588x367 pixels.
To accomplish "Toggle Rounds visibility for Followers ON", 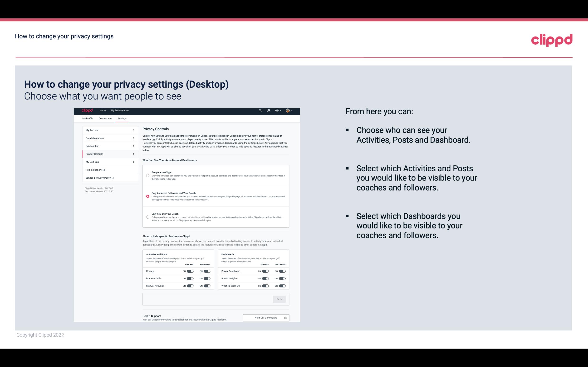I will pos(207,271).
